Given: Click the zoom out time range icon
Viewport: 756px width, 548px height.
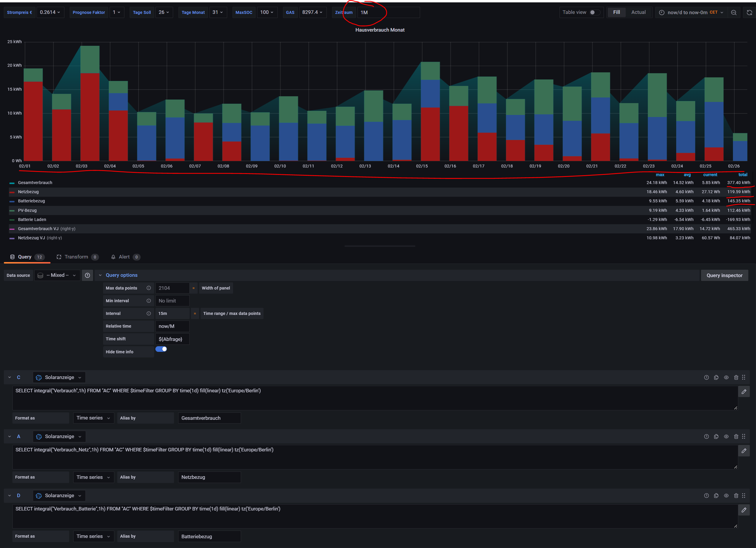Looking at the screenshot, I should [734, 12].
